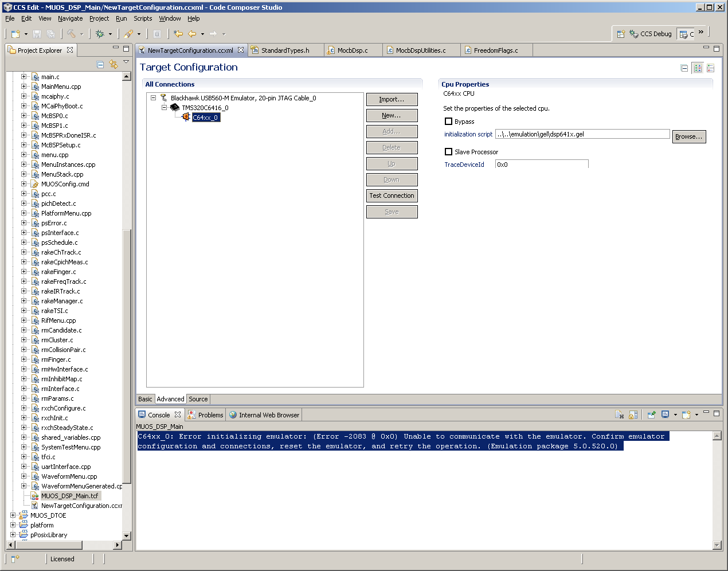Image resolution: width=728 pixels, height=571 pixels.
Task: Open the Search icon dropdown arrow
Action: (x=139, y=34)
